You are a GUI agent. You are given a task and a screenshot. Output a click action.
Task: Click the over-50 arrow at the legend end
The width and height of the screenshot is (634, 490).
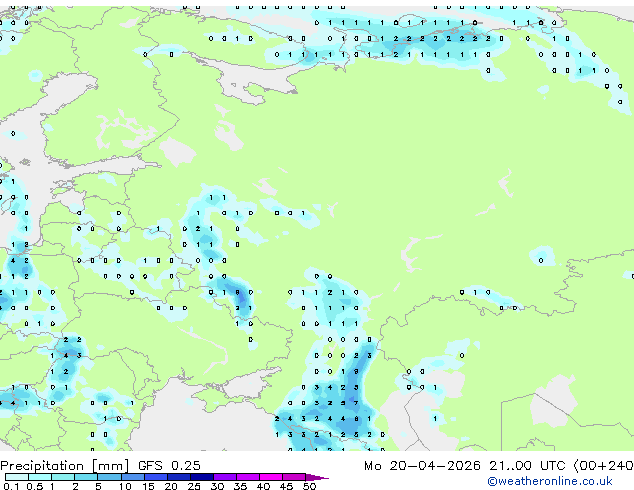tap(317, 477)
